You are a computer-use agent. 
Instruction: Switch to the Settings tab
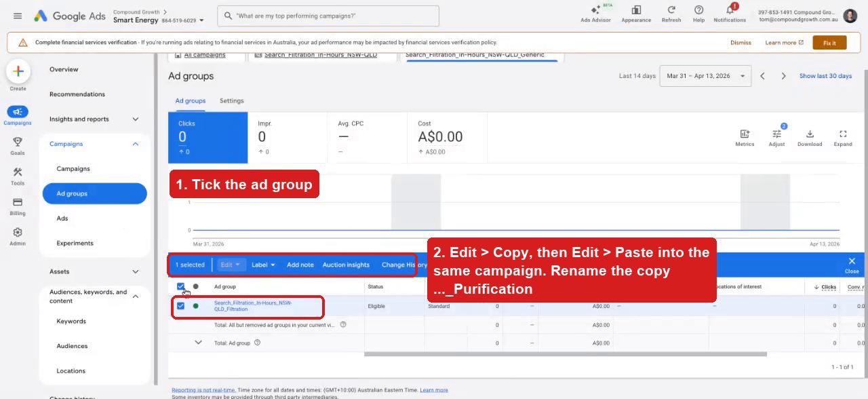pyautogui.click(x=231, y=100)
